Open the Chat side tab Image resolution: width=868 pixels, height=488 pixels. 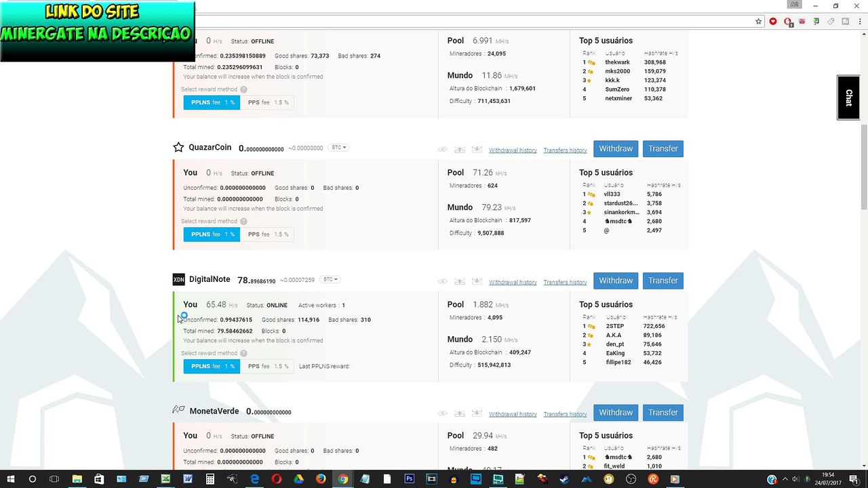[x=848, y=98]
